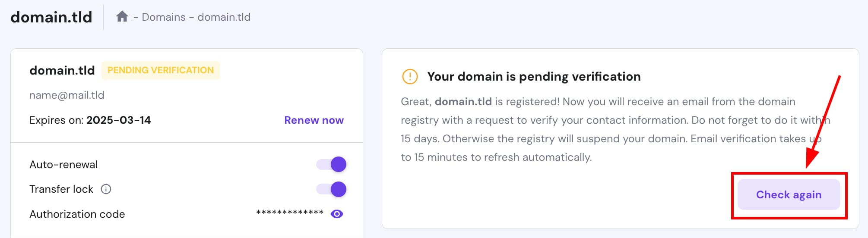Click the large domain.tld page title
This screenshot has width=868, height=238.
(x=51, y=17)
